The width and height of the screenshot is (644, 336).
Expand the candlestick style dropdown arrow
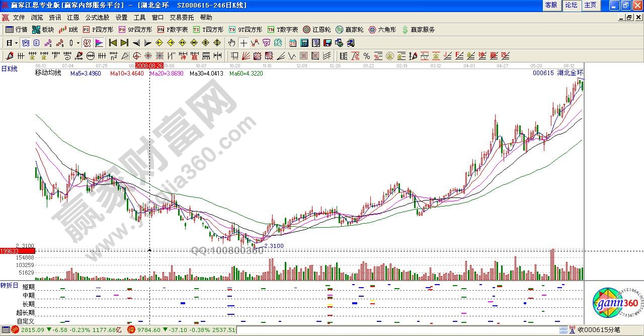tap(77, 43)
